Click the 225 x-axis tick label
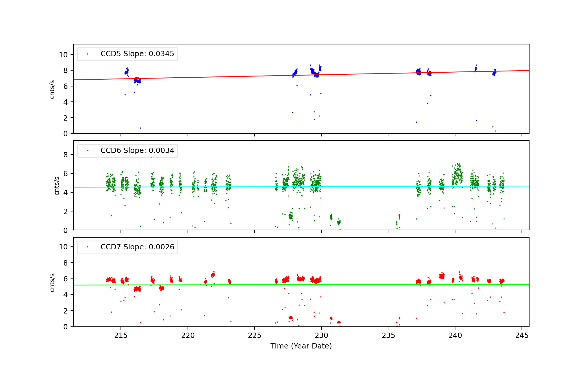Viewport: 588px width, 367px height. click(x=255, y=336)
